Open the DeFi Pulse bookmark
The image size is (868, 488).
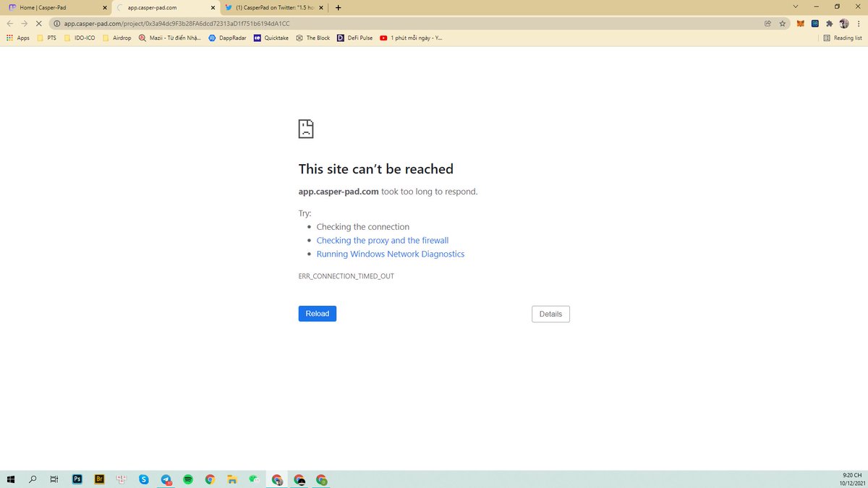[355, 38]
